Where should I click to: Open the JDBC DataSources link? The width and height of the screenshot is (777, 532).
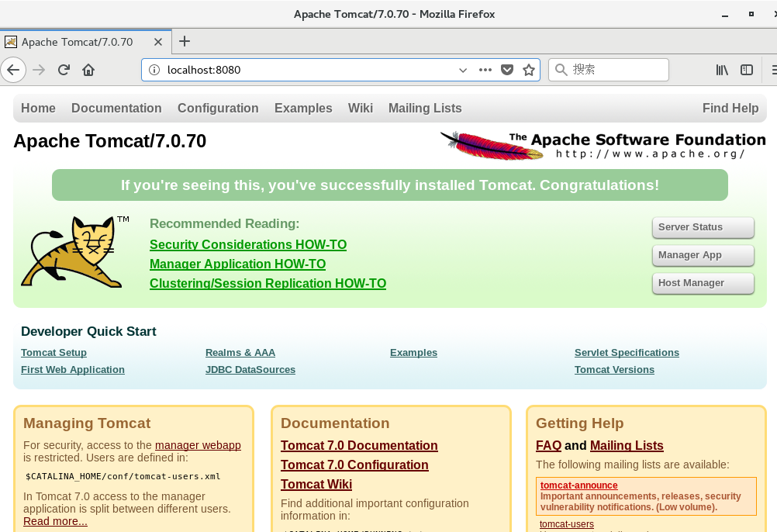click(250, 369)
